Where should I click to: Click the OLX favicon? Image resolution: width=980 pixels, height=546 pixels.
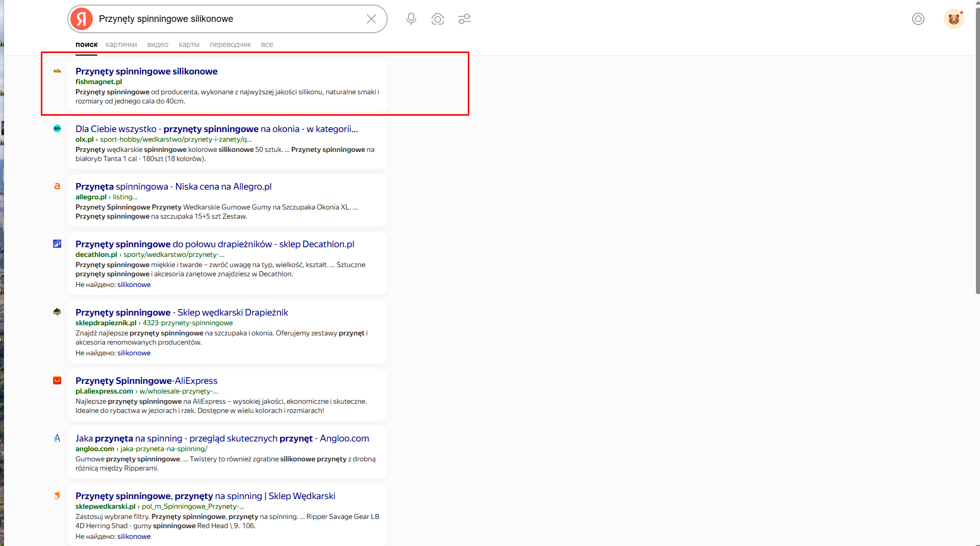tap(57, 128)
